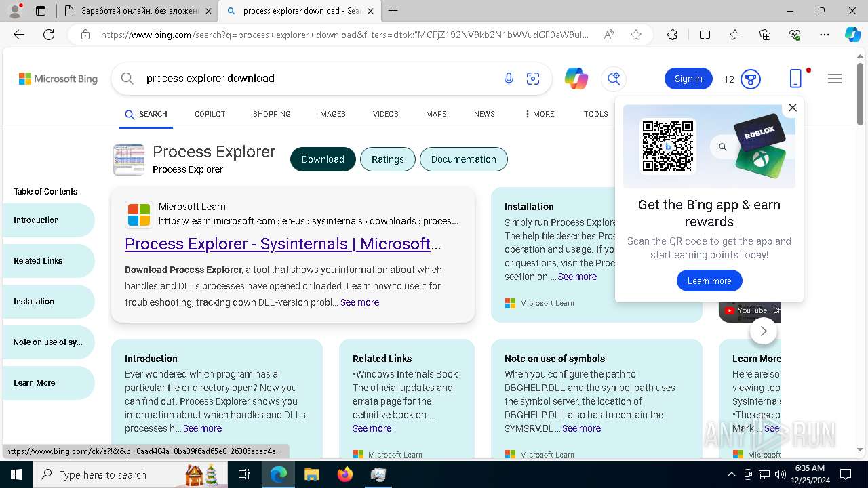
Task: Jump to Learn More in table of contents
Action: (48, 383)
